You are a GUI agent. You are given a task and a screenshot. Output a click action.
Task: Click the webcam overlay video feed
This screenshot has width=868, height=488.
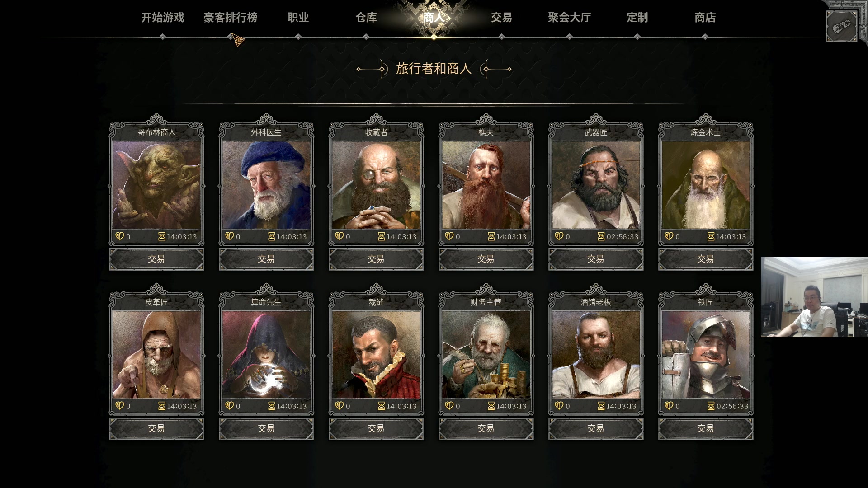point(814,297)
